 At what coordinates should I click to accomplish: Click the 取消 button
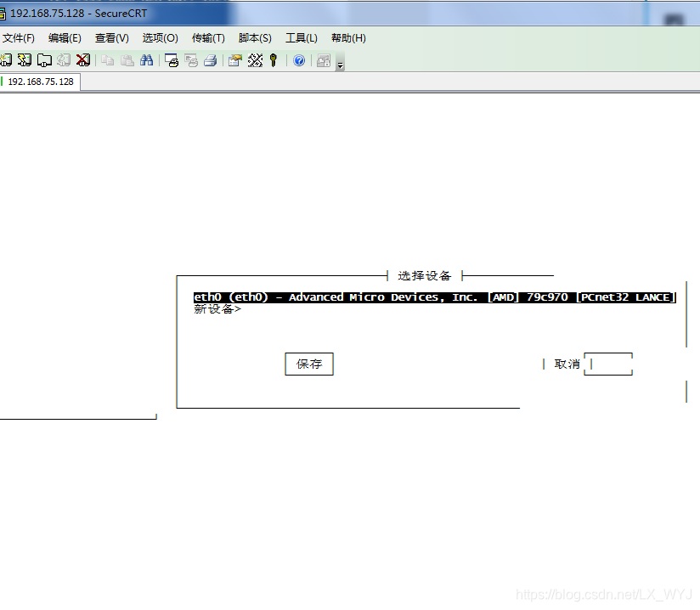point(567,364)
